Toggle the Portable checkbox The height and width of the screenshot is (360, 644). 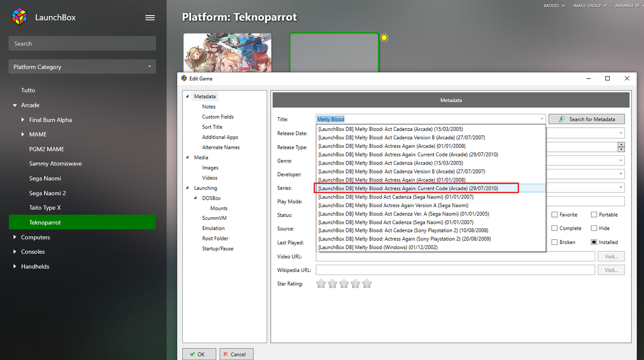click(594, 215)
